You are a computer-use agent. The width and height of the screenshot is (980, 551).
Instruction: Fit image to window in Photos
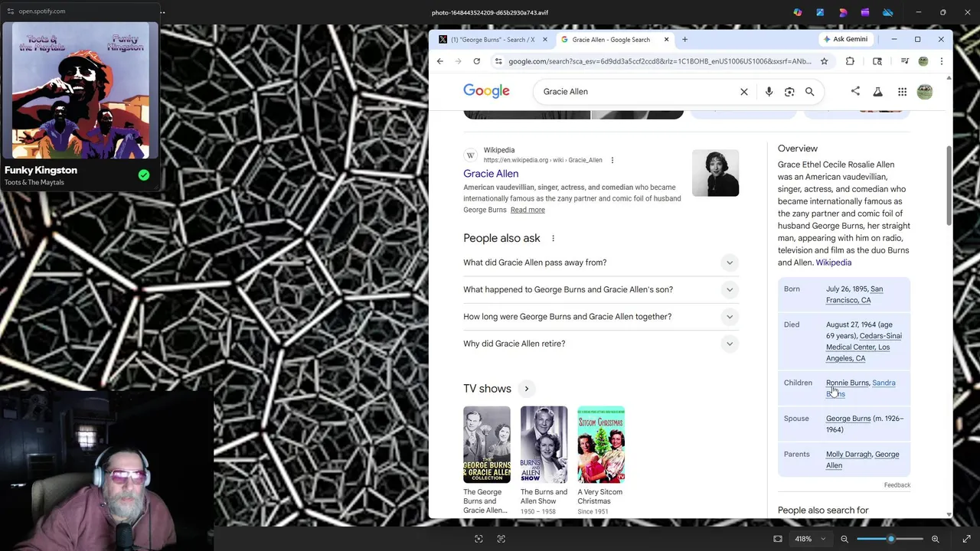(x=778, y=539)
